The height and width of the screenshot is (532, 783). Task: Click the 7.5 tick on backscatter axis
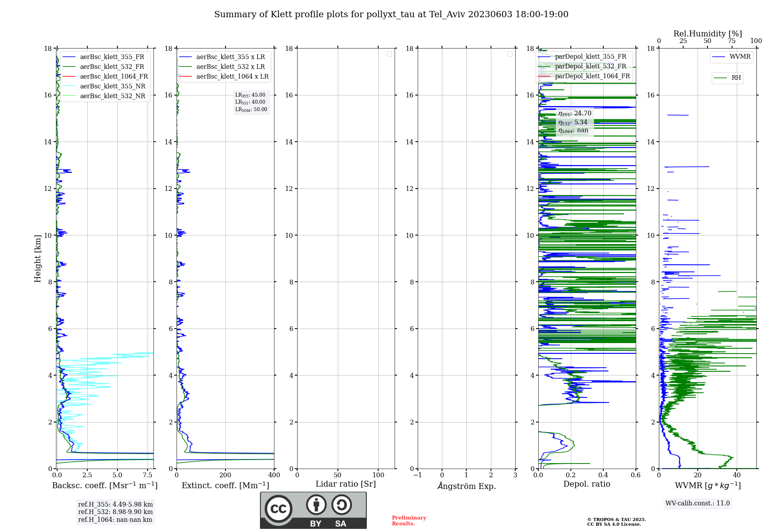click(x=148, y=475)
